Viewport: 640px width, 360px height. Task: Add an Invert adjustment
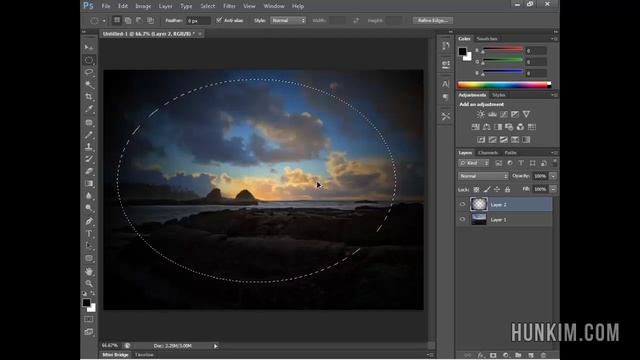pyautogui.click(x=481, y=140)
